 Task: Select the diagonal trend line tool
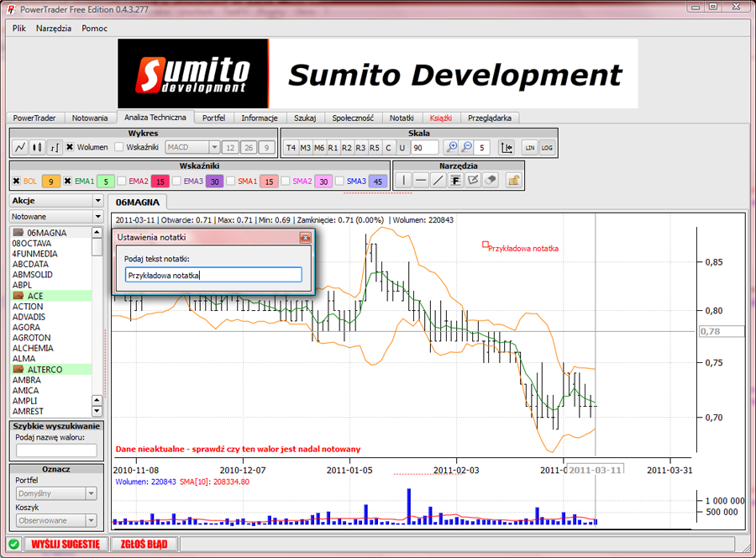pos(438,181)
